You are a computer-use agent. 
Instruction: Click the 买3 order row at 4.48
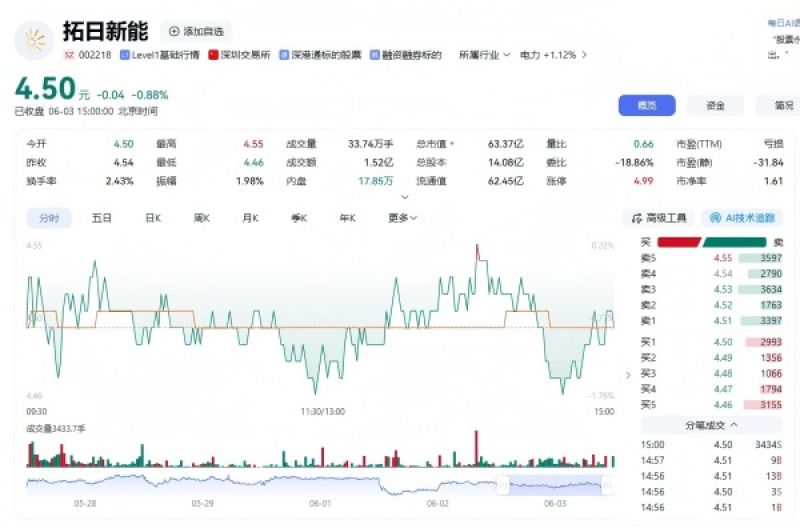pyautogui.click(x=711, y=373)
